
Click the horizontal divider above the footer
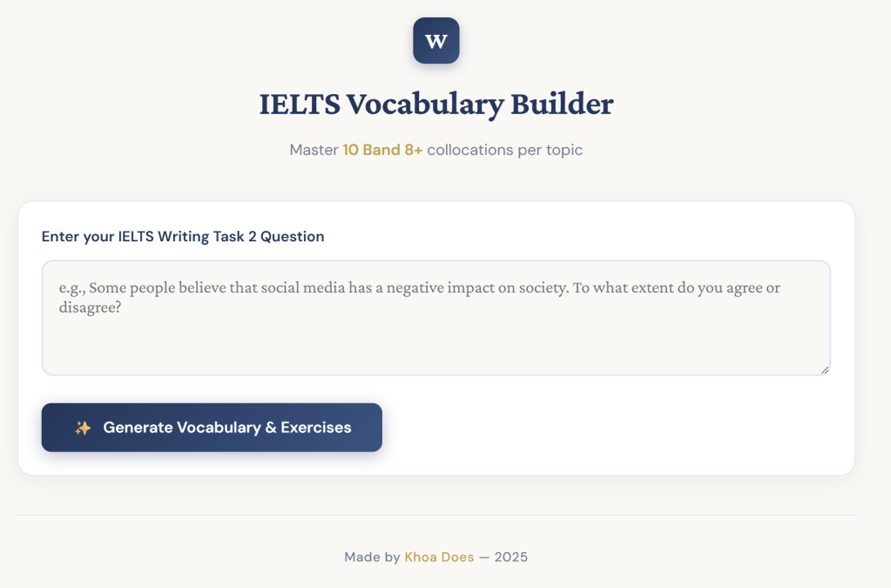435,515
